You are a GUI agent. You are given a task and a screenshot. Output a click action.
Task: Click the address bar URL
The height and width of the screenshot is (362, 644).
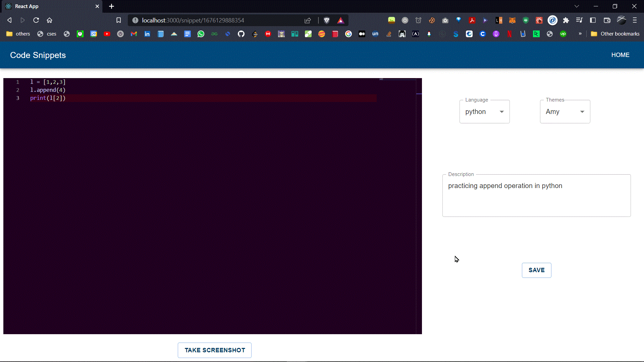[193, 20]
